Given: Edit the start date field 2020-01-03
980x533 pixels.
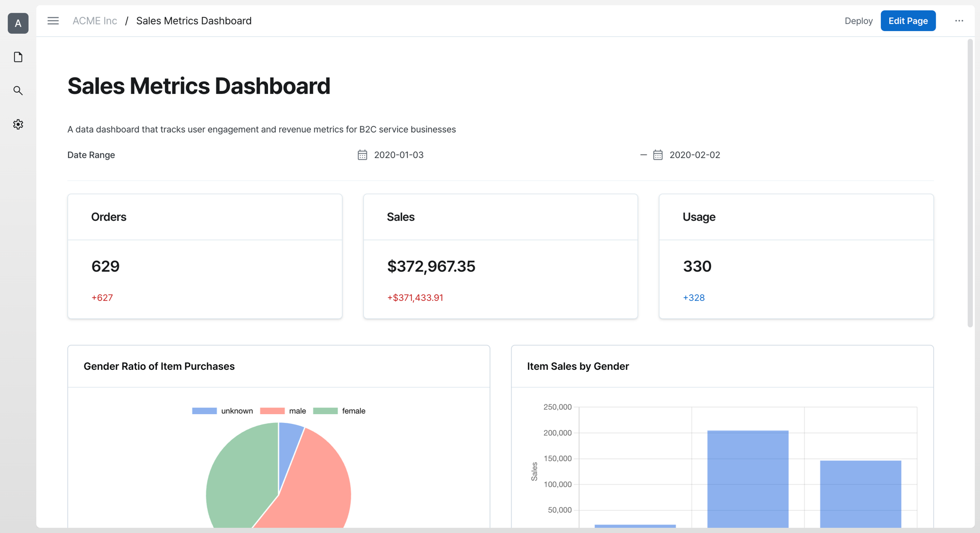Looking at the screenshot, I should [399, 155].
